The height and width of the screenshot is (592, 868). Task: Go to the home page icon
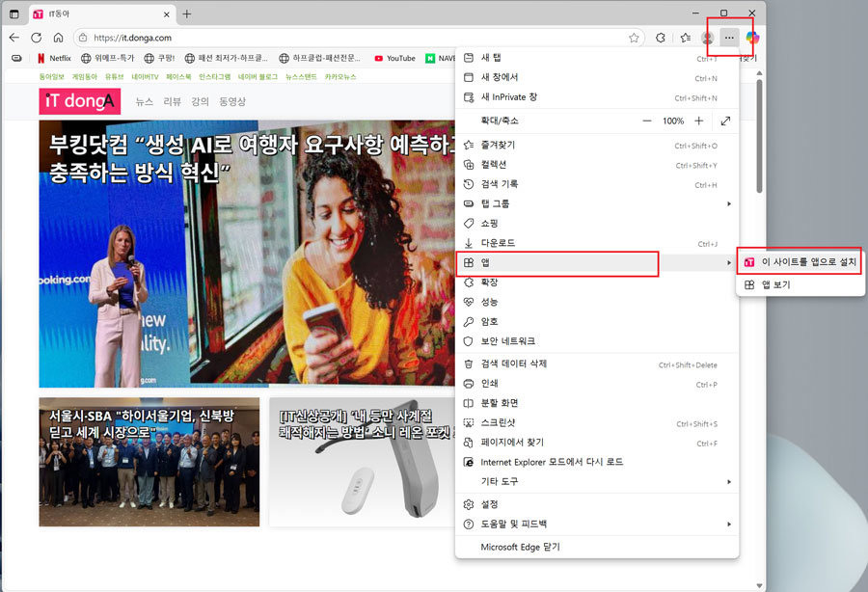click(58, 38)
